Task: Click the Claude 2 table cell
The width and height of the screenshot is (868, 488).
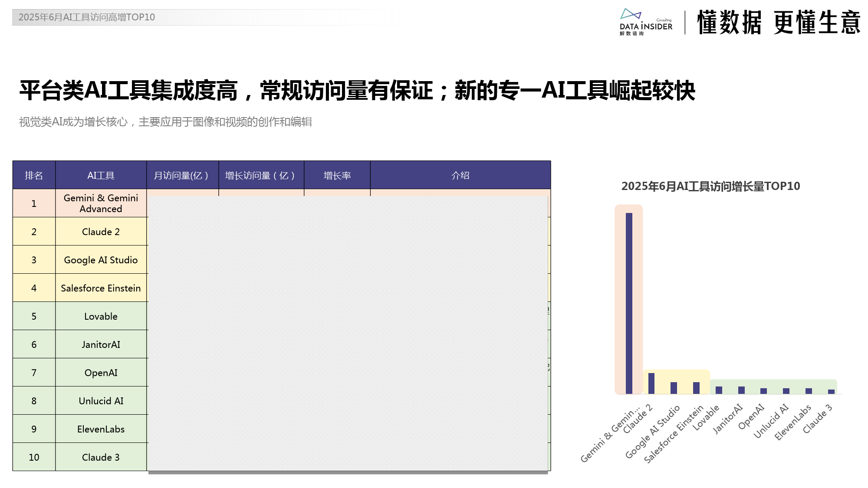Action: 101,232
